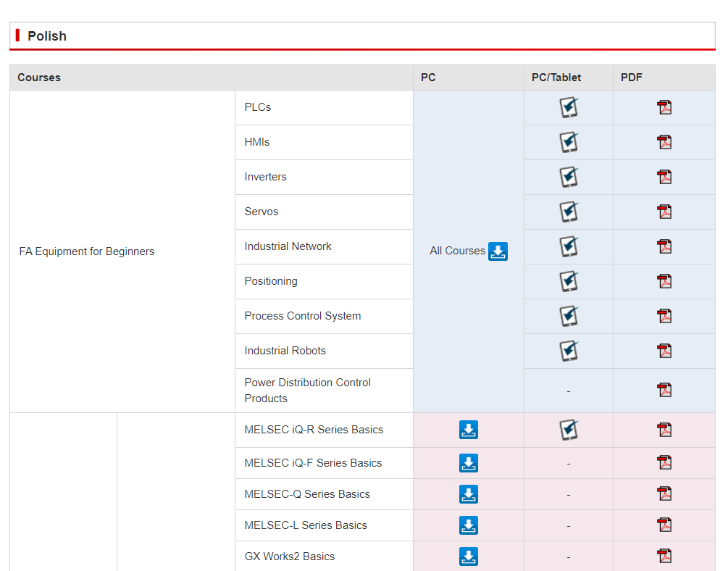This screenshot has width=728, height=571.
Task: Open the MELSEC-L Series Basics PDF
Action: click(x=664, y=525)
